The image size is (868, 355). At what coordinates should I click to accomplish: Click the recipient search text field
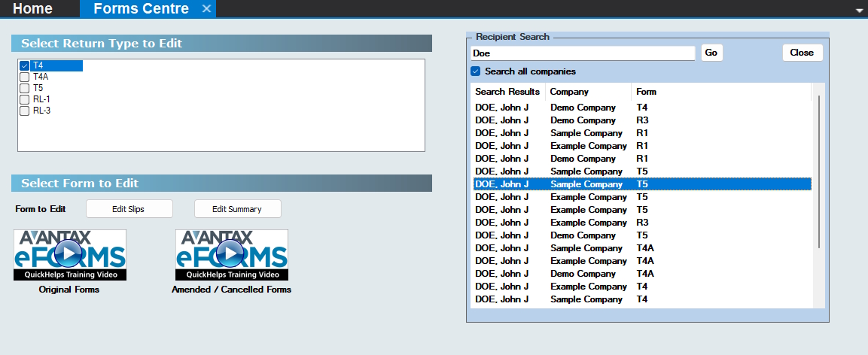coord(582,53)
